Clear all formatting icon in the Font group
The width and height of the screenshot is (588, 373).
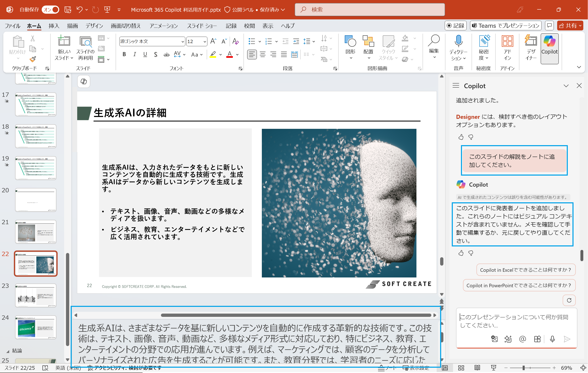[235, 41]
